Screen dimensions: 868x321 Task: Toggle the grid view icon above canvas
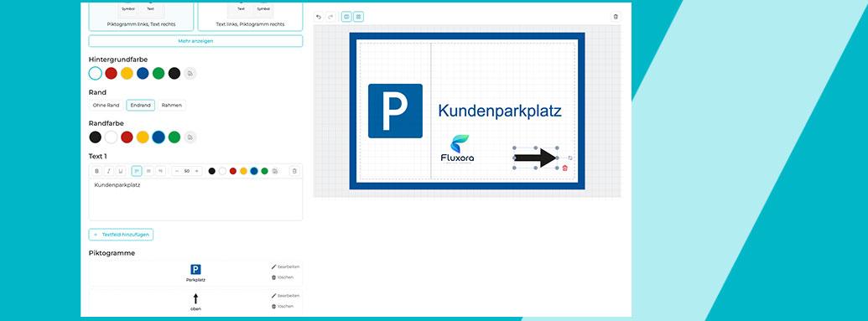(x=359, y=17)
